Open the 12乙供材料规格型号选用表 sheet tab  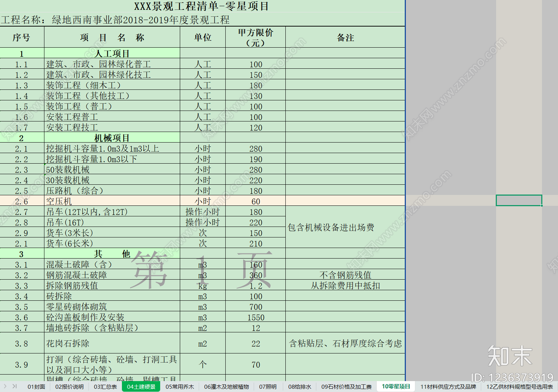519,387
